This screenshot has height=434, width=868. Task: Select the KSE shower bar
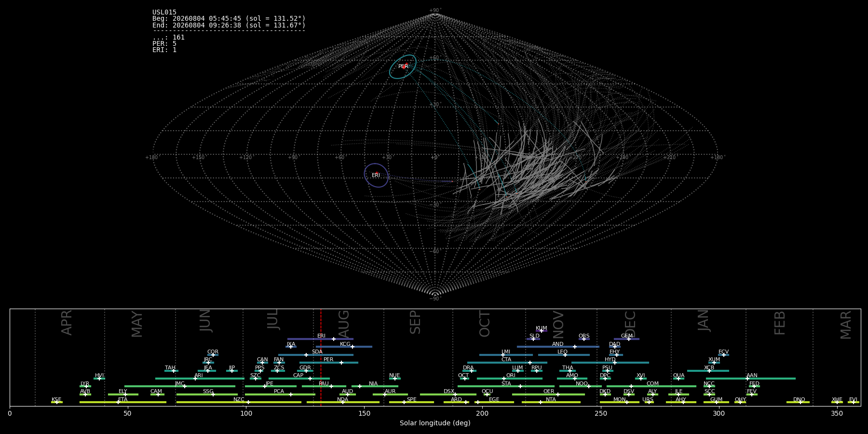(57, 402)
